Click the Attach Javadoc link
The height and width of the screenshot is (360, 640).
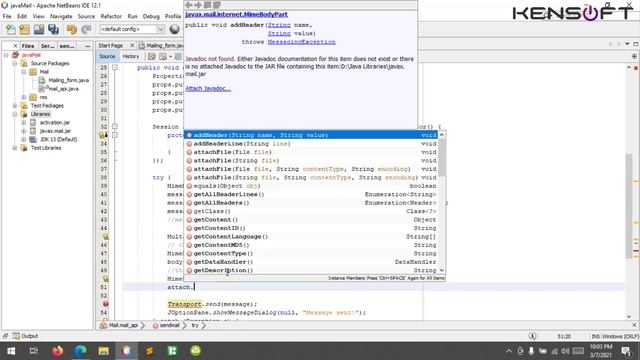coord(208,89)
